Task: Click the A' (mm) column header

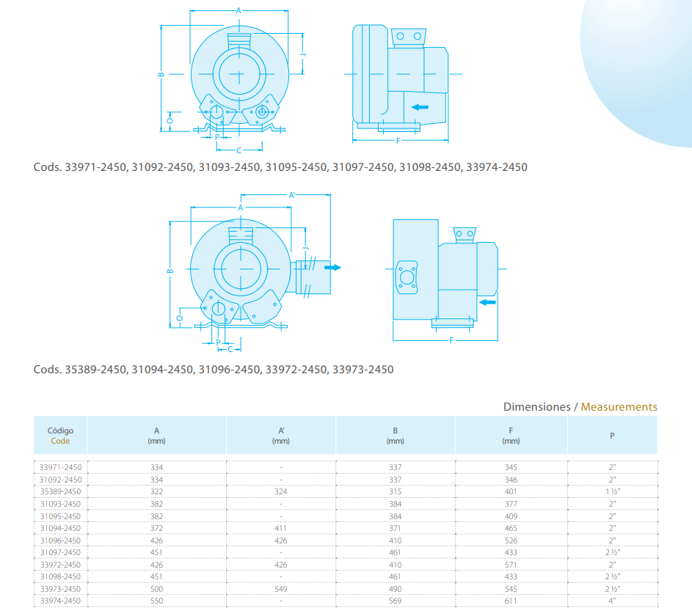Action: pos(281,435)
